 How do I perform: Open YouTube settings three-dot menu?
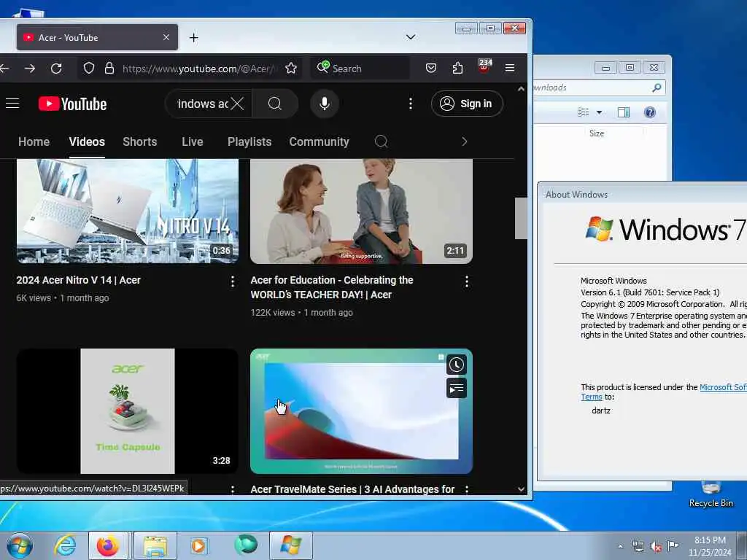[x=410, y=104]
